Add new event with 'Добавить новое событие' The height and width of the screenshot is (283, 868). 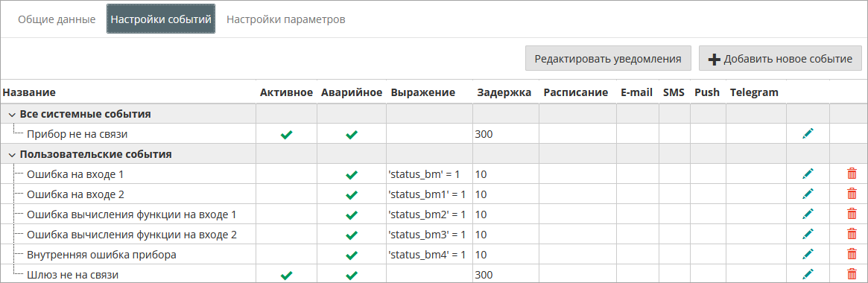[x=781, y=58]
